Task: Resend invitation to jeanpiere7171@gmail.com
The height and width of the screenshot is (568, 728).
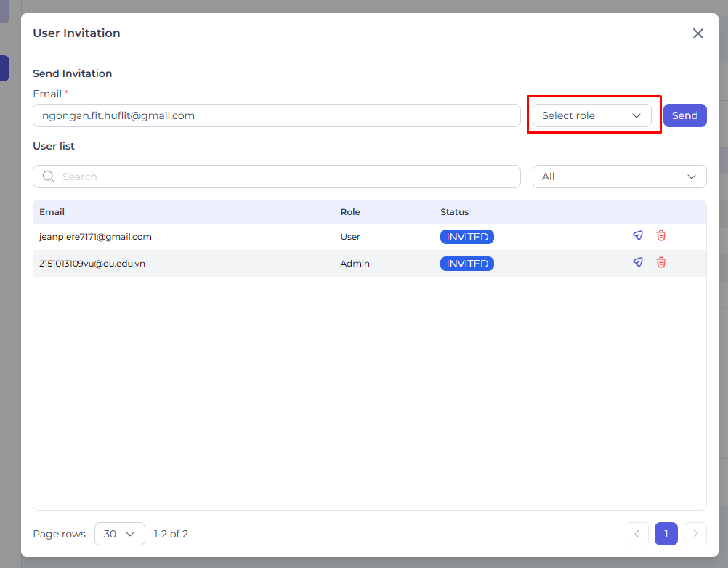Action: [638, 236]
